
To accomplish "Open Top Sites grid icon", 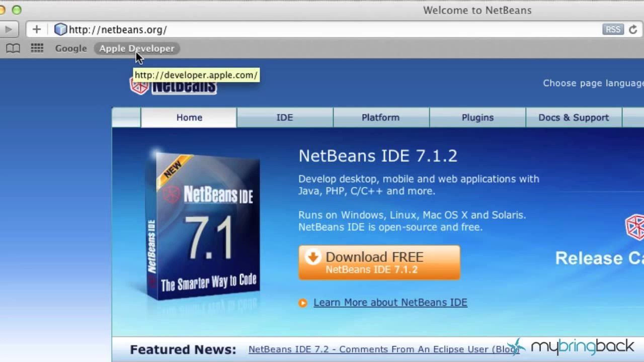I will click(37, 48).
